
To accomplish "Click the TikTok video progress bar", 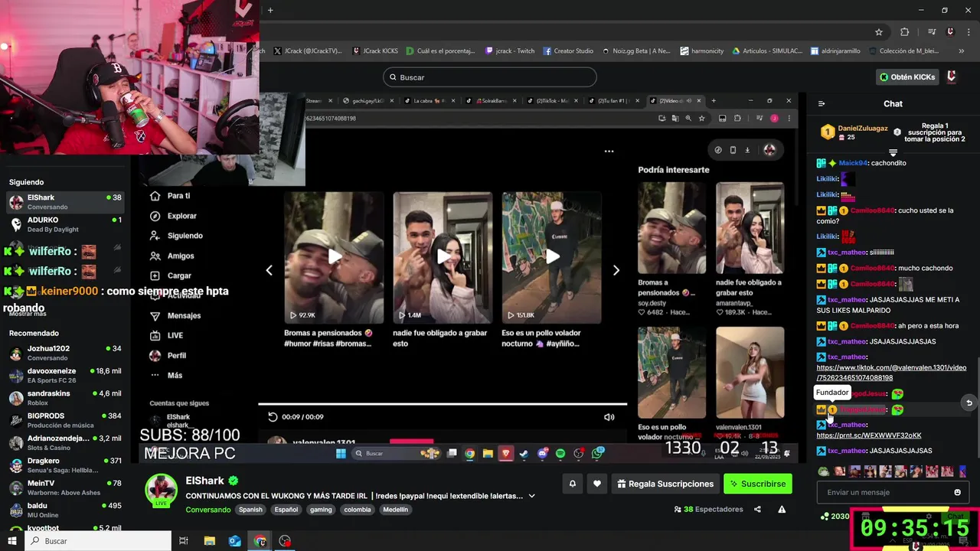I will 443,404.
